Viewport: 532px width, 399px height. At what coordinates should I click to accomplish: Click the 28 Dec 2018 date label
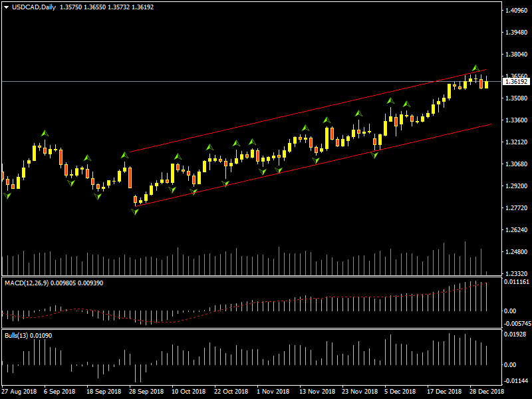point(485,392)
